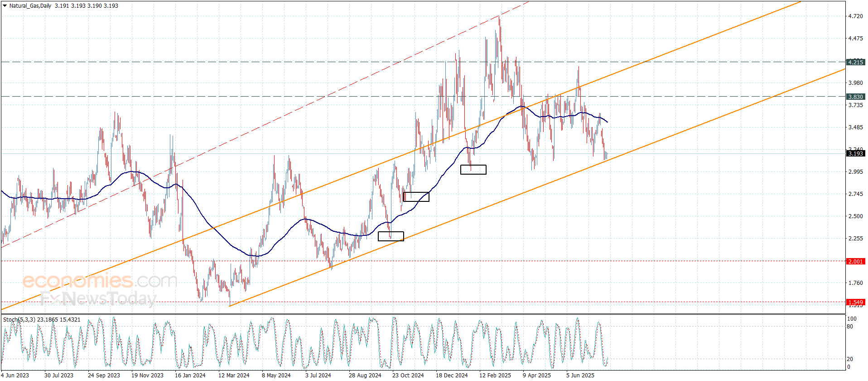Click the 4.215 price level label
This screenshot has width=868, height=381.
point(855,62)
